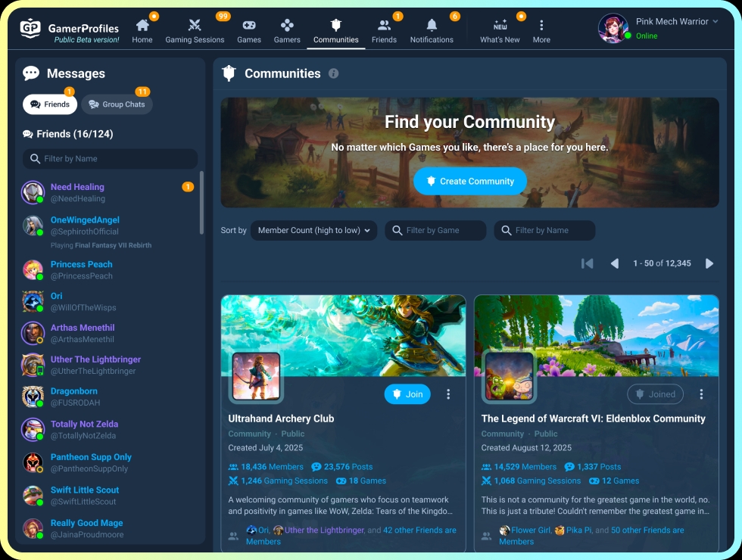
Task: Open the Member Count sort dropdown
Action: [313, 230]
